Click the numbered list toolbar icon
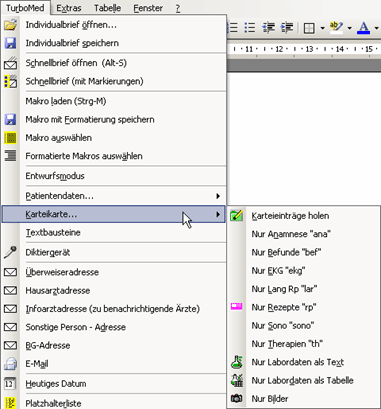 pos(233,28)
